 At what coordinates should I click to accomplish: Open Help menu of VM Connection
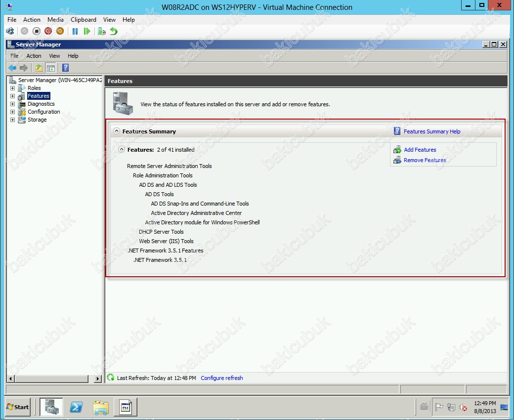click(x=128, y=20)
